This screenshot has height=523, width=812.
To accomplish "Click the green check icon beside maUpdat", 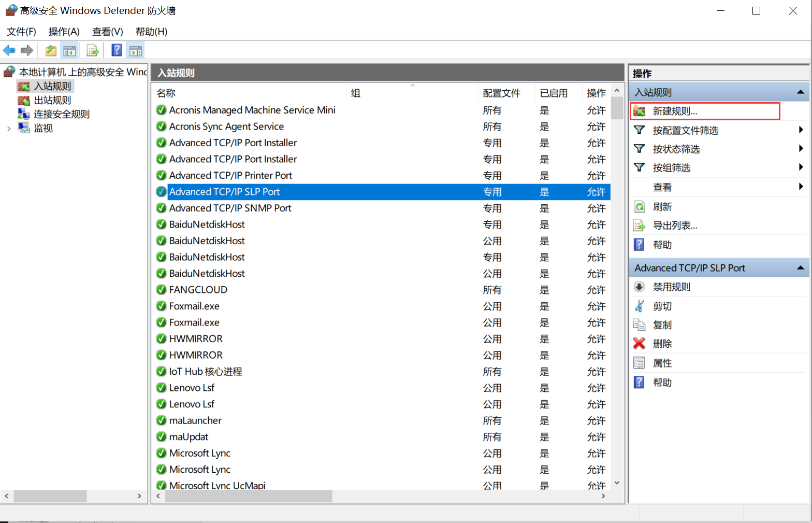I will tap(161, 437).
